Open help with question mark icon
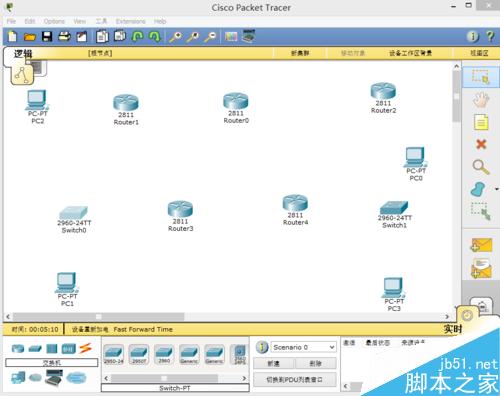The image size is (500, 396). (x=490, y=36)
